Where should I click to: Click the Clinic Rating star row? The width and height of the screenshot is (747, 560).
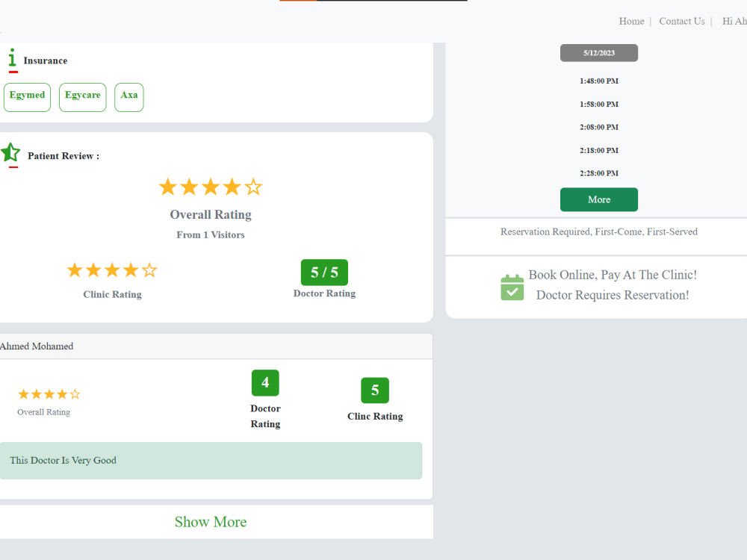click(112, 270)
